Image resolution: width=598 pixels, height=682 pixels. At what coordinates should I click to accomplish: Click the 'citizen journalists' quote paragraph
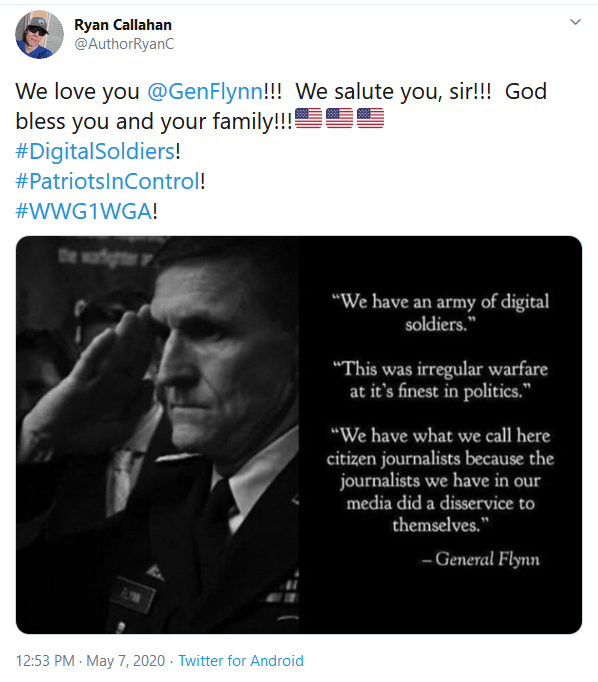(x=440, y=480)
